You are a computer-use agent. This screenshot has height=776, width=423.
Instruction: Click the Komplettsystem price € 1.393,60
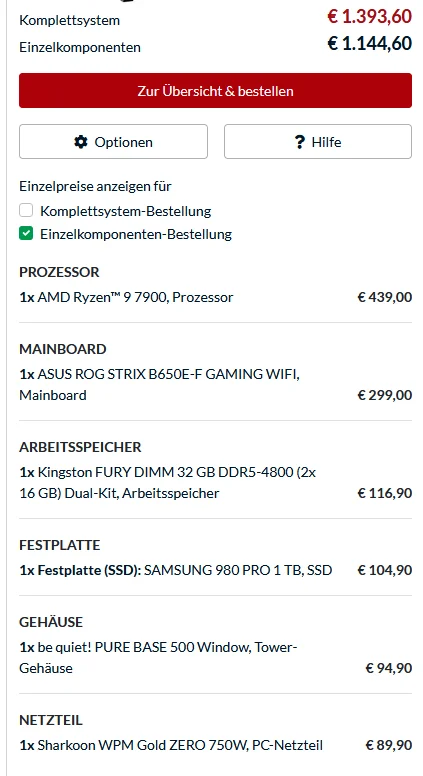pos(369,17)
